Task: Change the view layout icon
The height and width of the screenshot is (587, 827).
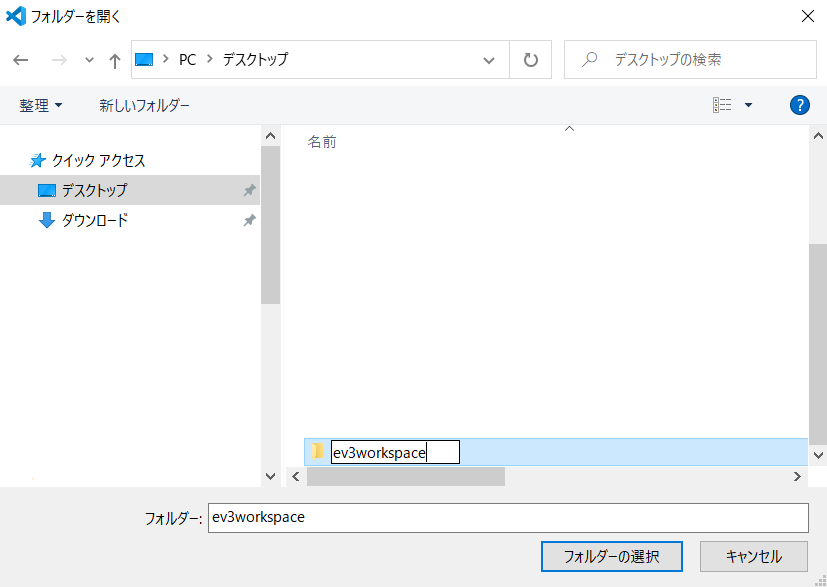Action: point(722,105)
